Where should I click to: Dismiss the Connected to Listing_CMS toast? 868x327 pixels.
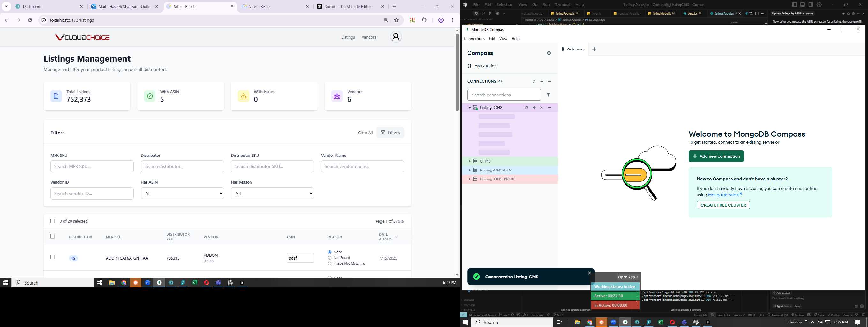[590, 273]
